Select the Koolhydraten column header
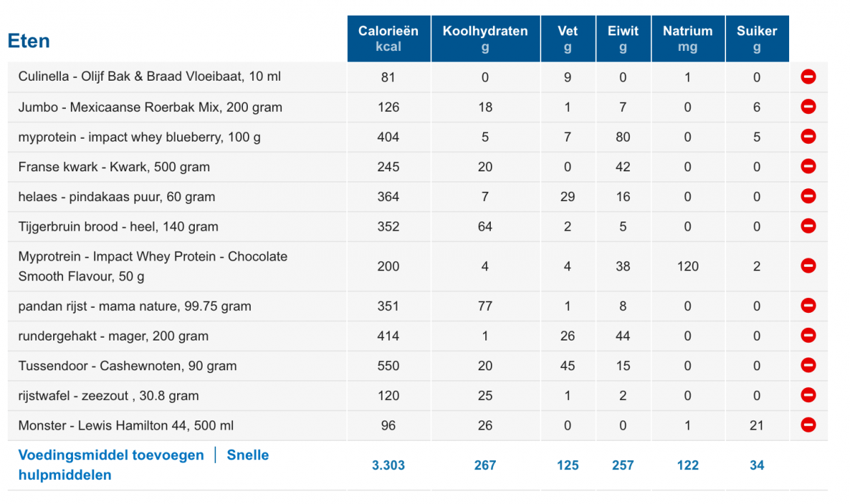Viewport: 850px width, 504px height. [x=485, y=39]
